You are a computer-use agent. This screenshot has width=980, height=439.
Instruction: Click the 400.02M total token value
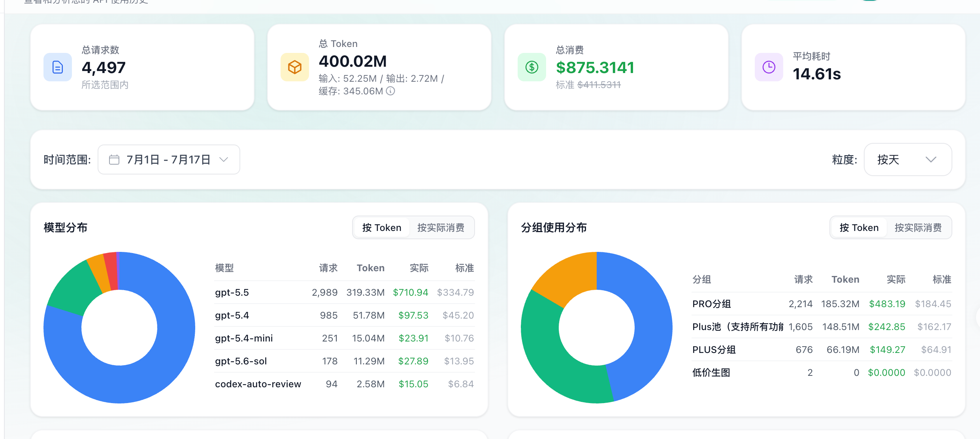pos(353,61)
